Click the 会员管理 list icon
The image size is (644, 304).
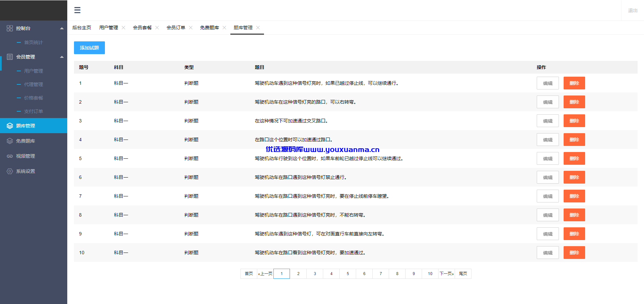[x=10, y=57]
